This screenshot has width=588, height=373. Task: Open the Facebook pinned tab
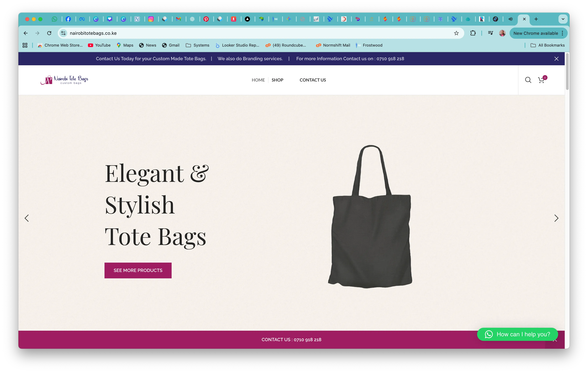click(69, 19)
